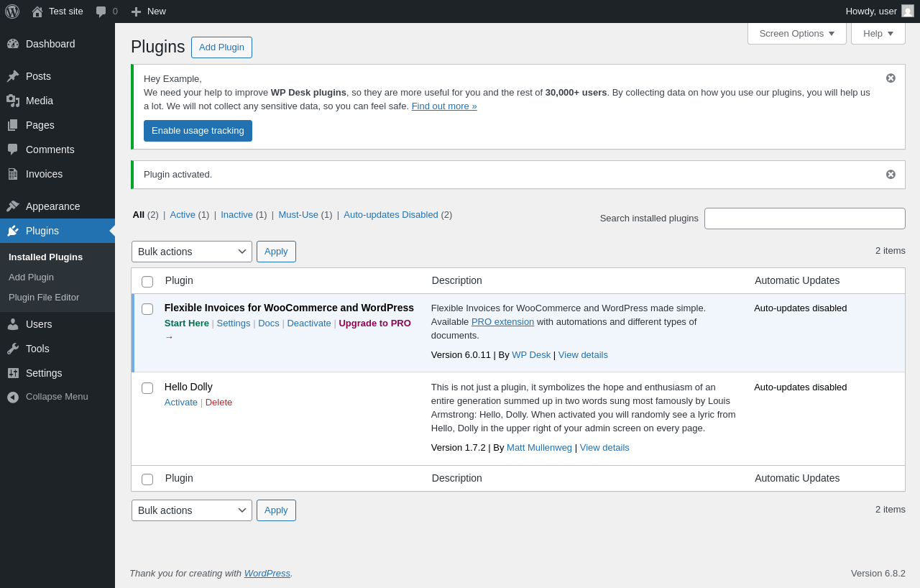This screenshot has width=920, height=588.
Task: Expand the Screen Options panel
Action: (x=796, y=33)
